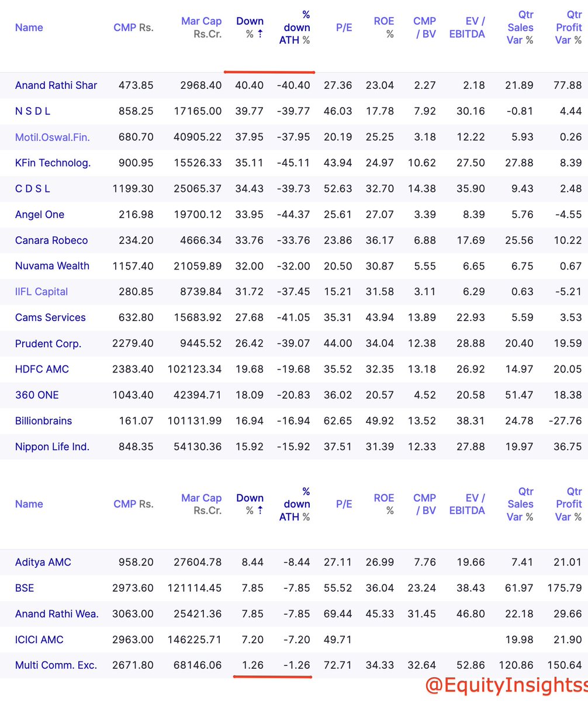
Task: Open Nippon Life Ind. company link
Action: pos(52,447)
